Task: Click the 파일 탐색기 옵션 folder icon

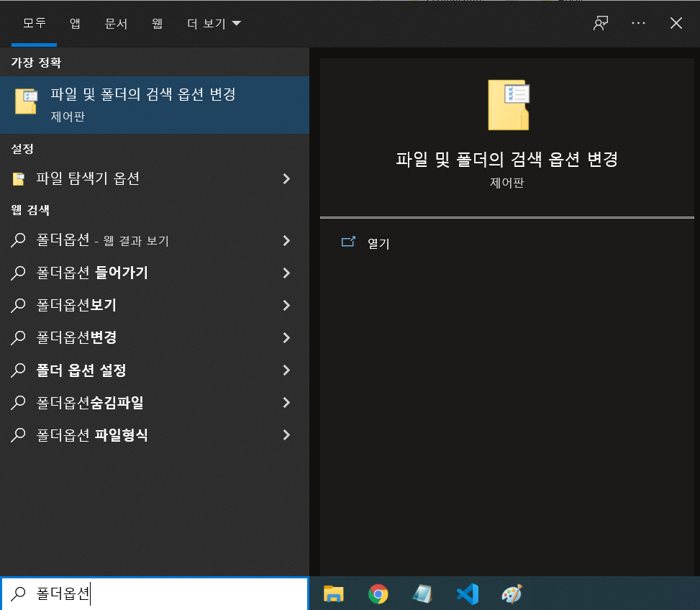Action: pyautogui.click(x=18, y=179)
